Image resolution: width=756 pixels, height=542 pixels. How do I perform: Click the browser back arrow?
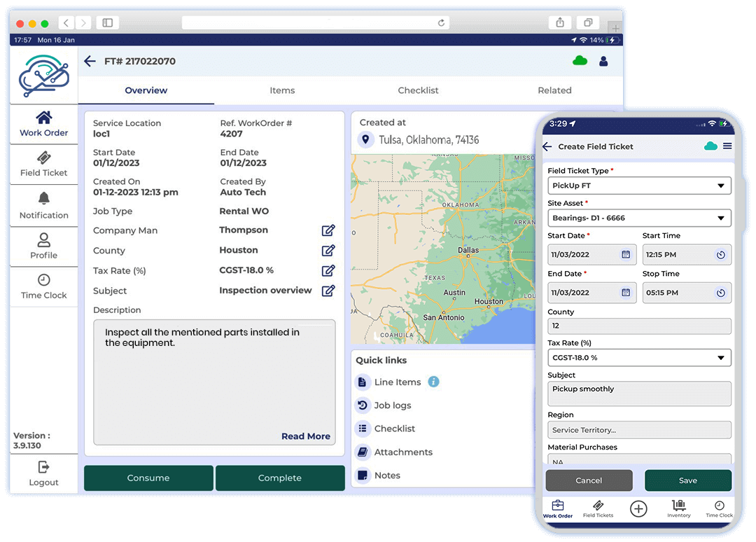point(66,22)
